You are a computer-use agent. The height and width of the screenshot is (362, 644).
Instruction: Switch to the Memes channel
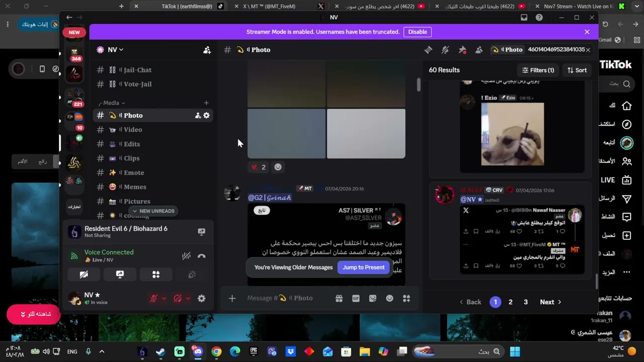(152, 187)
